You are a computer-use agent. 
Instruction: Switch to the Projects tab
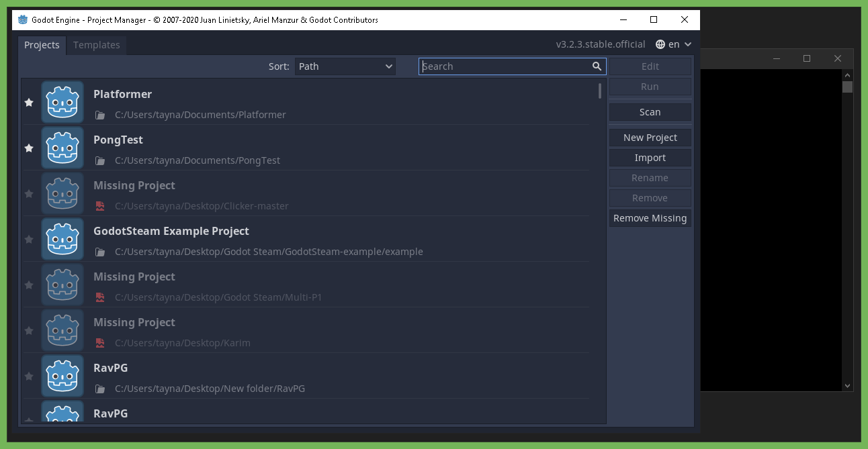pos(42,45)
